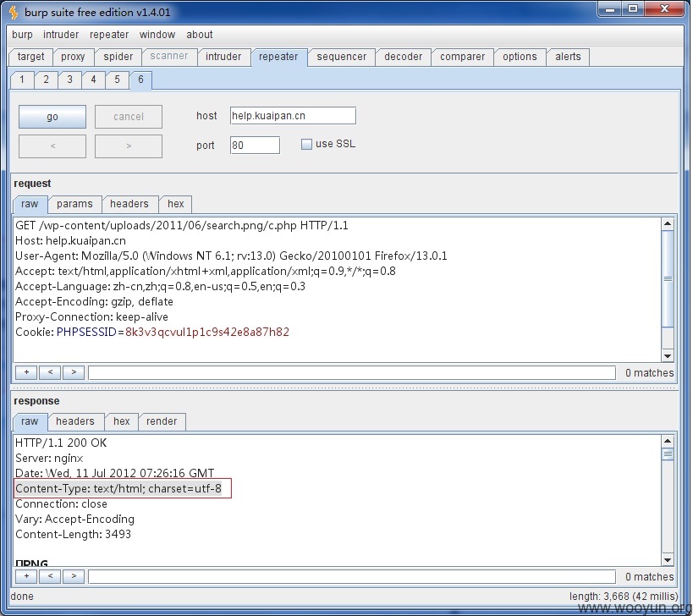Switch to request hex tab
This screenshot has height=616, width=693.
click(x=175, y=204)
